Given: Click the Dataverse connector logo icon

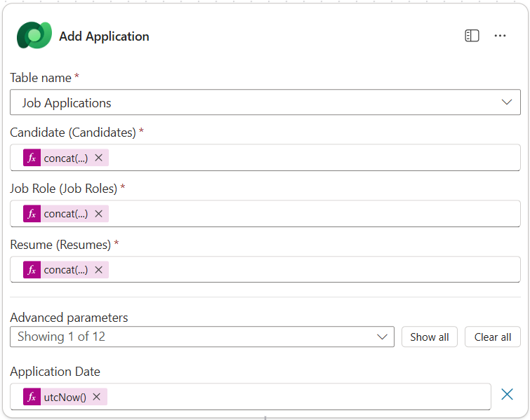Looking at the screenshot, I should (x=34, y=36).
